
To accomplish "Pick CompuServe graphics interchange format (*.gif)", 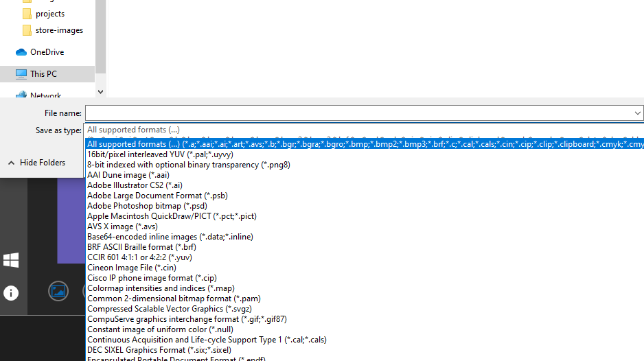I will click(187, 319).
